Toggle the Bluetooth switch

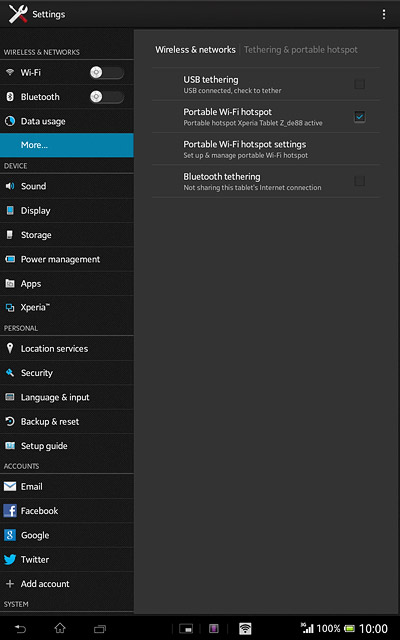coord(107,97)
